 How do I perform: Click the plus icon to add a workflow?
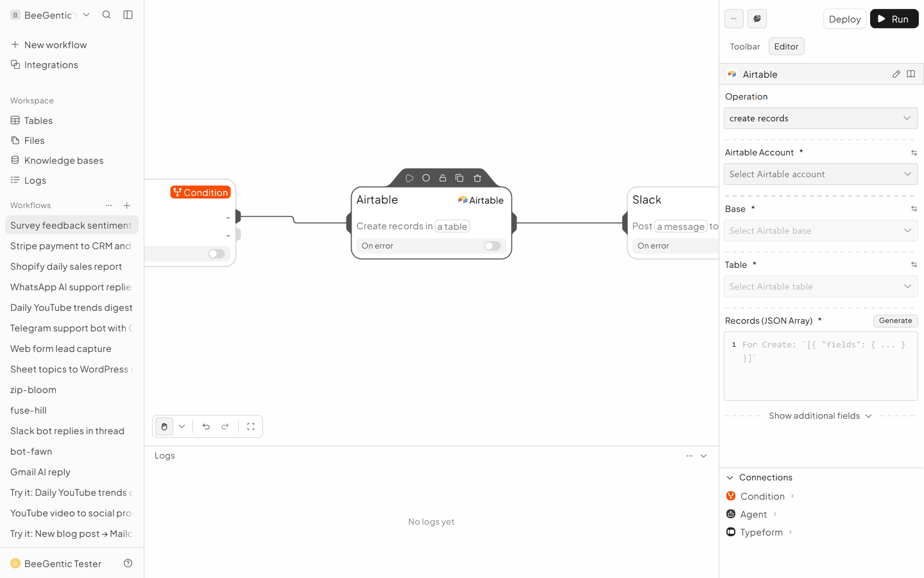[x=127, y=206]
